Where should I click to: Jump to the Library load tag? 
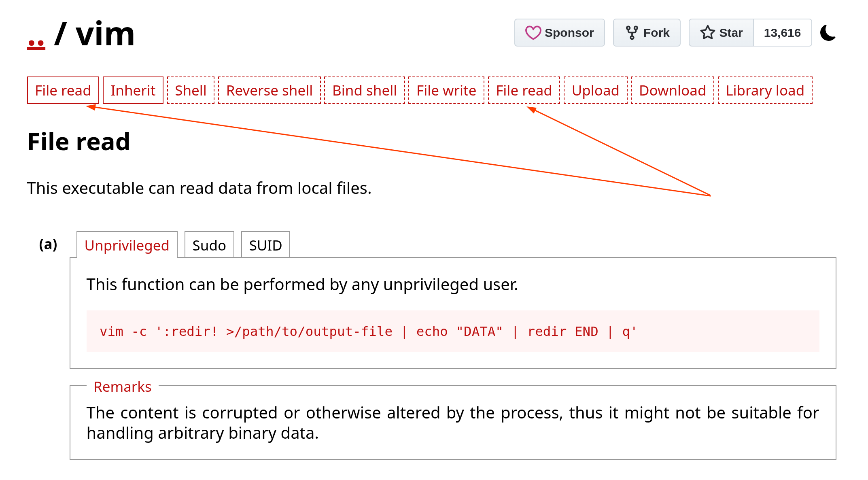(x=765, y=90)
